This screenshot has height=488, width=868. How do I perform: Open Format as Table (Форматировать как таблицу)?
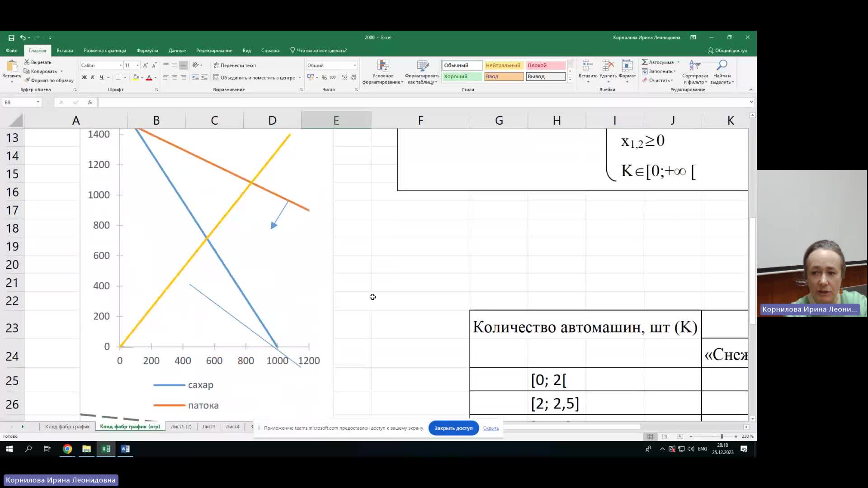point(422,72)
